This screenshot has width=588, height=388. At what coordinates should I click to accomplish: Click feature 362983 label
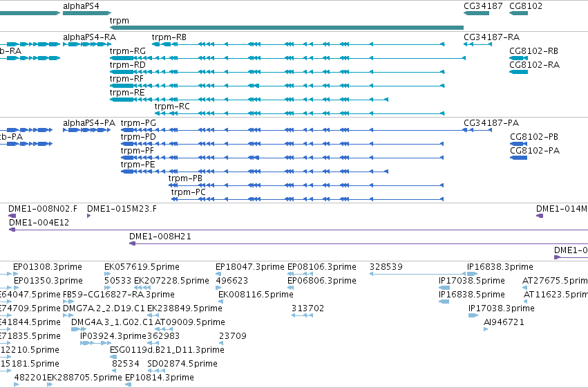click(x=163, y=336)
